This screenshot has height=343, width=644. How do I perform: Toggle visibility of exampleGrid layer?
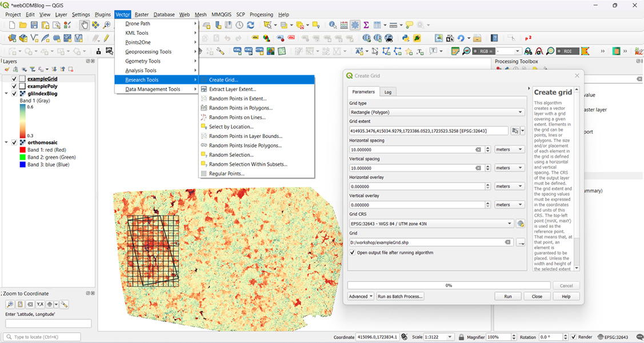tap(14, 79)
